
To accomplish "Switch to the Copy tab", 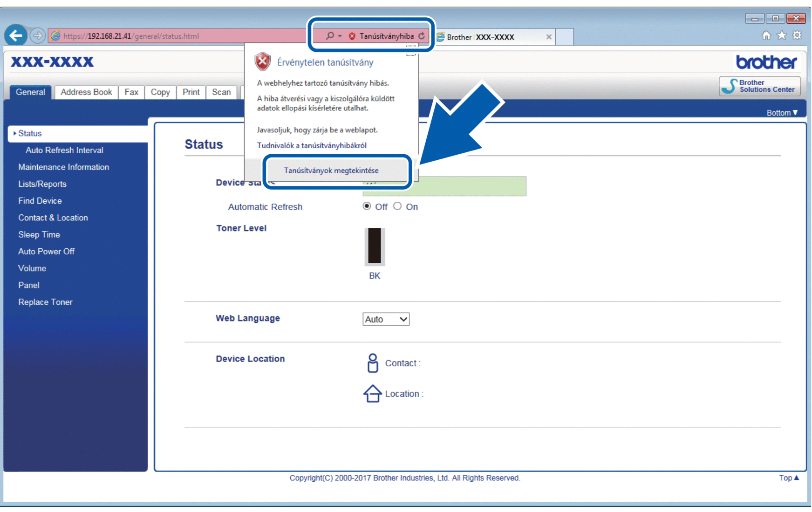I will (x=160, y=92).
